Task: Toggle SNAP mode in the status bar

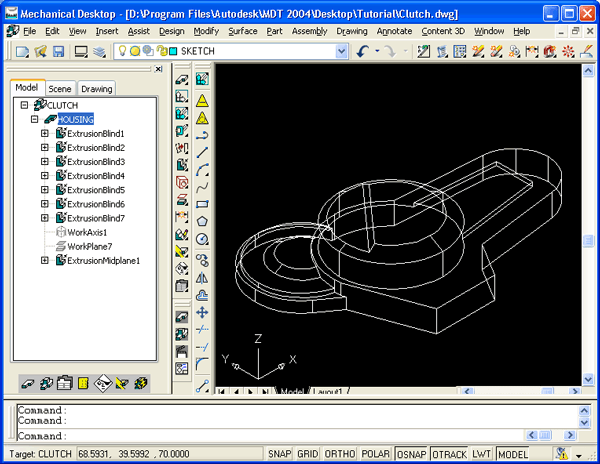Action: click(279, 454)
